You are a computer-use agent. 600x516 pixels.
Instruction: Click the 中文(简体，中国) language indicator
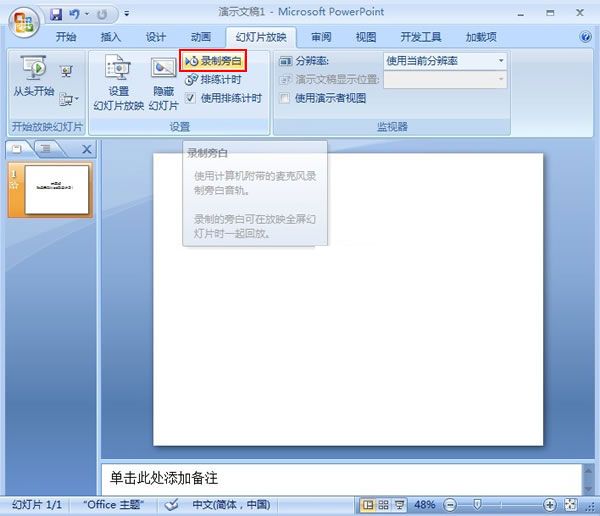[231, 505]
